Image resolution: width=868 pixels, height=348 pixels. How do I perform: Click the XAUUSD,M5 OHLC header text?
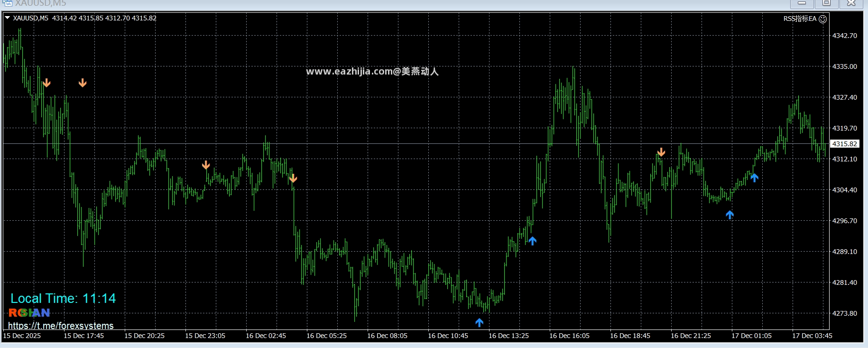[x=85, y=18]
